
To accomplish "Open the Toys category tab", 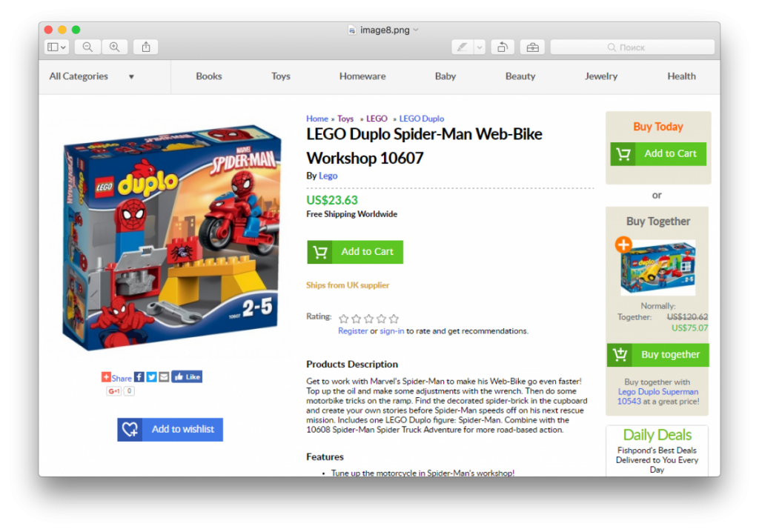I will [x=281, y=76].
